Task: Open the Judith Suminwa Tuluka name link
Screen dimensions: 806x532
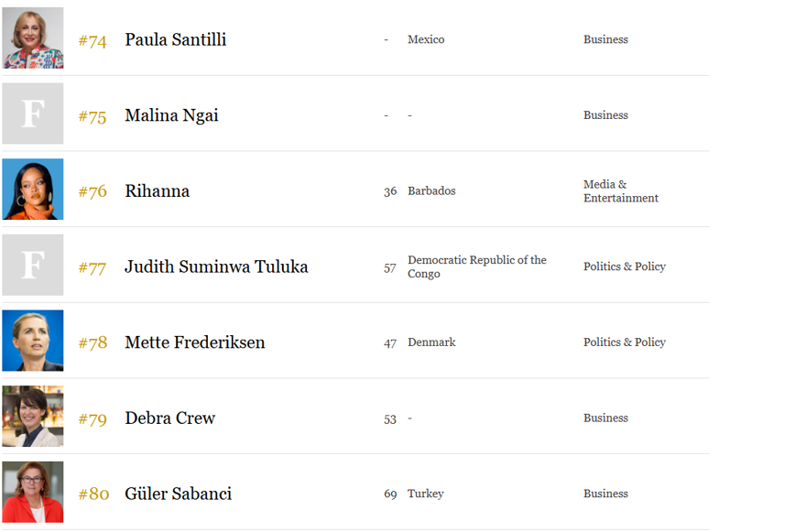Action: pyautogui.click(x=216, y=266)
